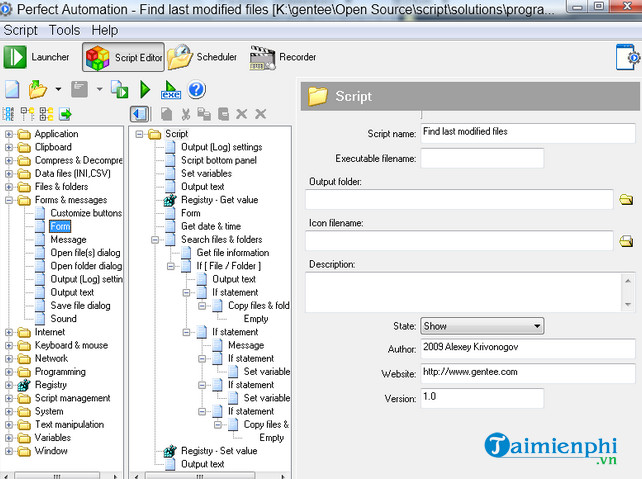Screen dimensions: 642x479
Task: Collapse the Forms & messages category
Action: pyautogui.click(x=10, y=200)
